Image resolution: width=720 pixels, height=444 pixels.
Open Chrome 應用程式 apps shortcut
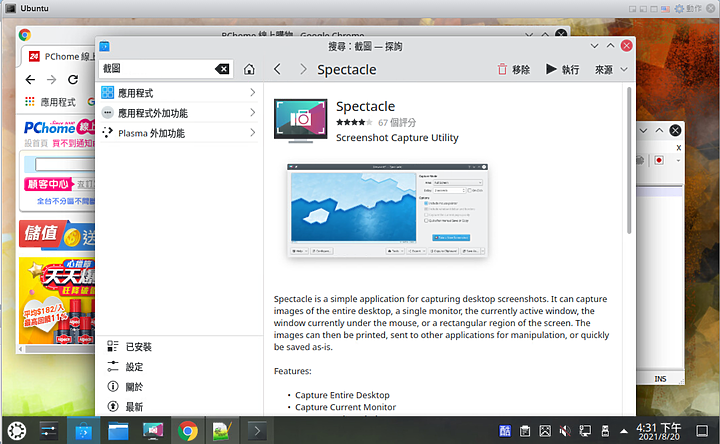[x=50, y=102]
